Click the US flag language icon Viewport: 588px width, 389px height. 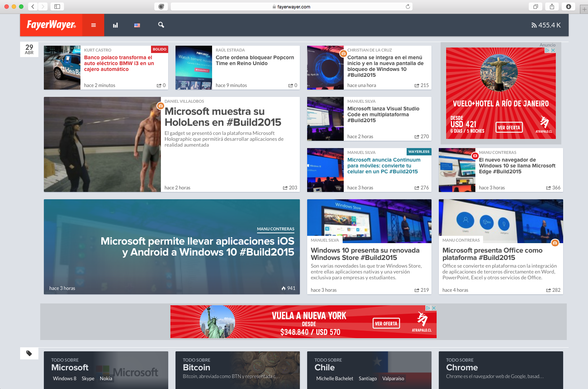click(137, 25)
